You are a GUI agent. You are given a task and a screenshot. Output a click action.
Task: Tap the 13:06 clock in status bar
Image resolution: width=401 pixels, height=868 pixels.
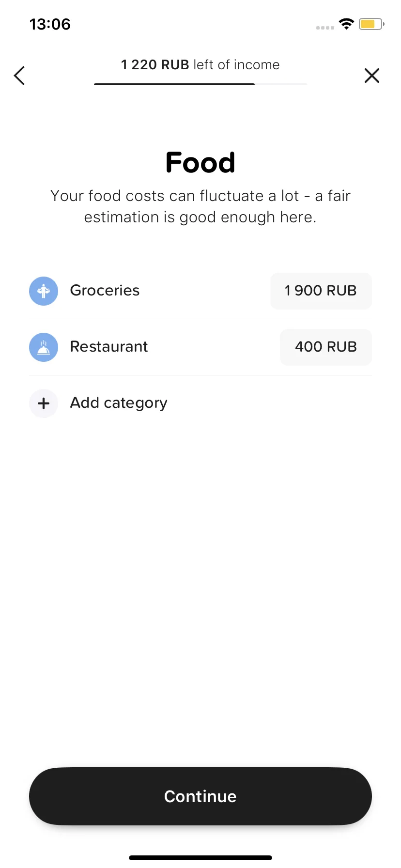(50, 24)
